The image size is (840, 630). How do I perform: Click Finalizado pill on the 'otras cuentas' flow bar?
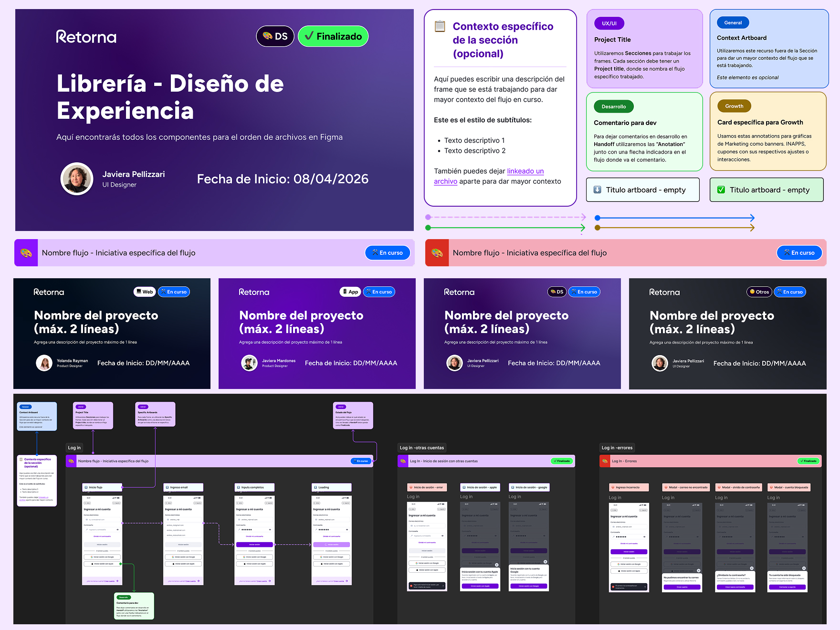point(562,461)
